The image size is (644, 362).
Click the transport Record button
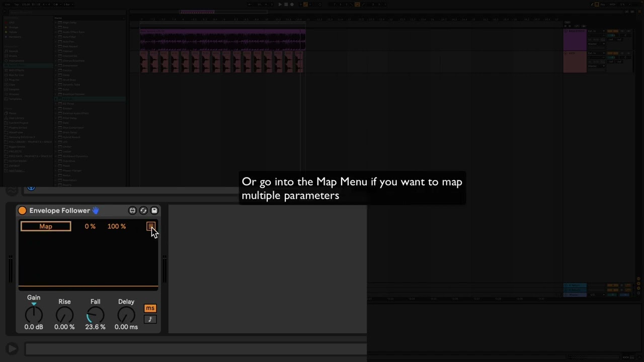[292, 5]
